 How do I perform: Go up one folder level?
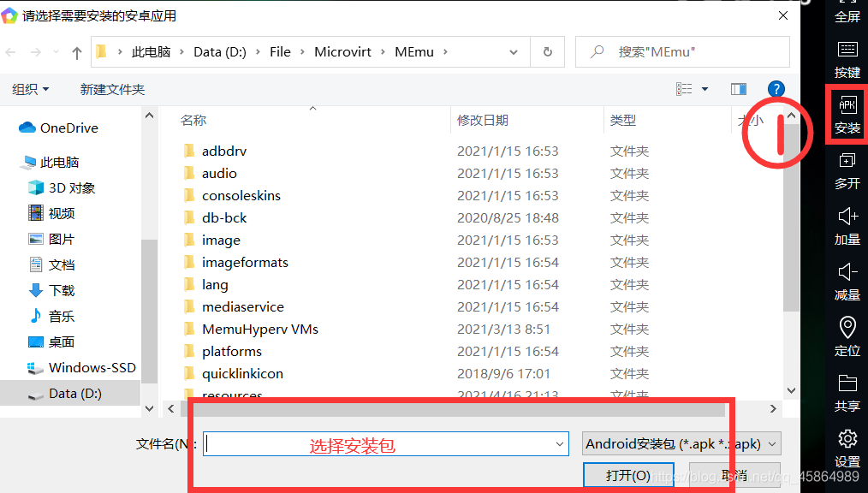(76, 52)
